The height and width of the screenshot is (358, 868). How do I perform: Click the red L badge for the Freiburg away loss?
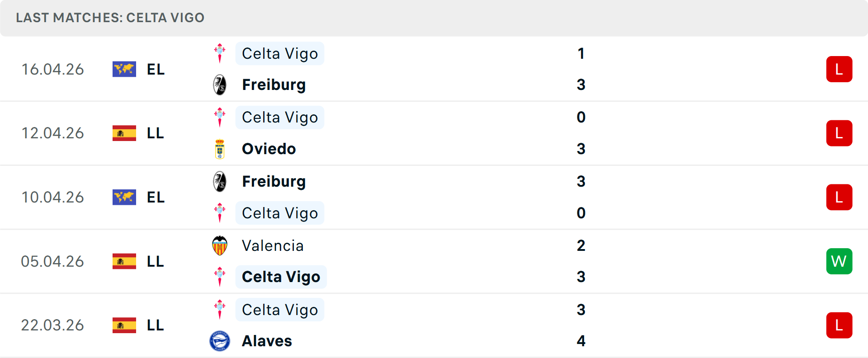coord(839,197)
